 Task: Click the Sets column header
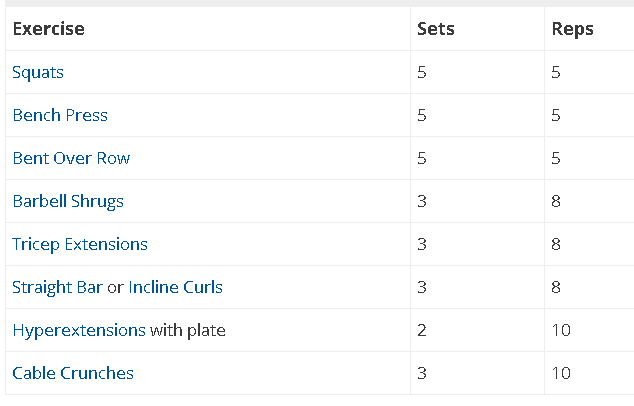(435, 29)
